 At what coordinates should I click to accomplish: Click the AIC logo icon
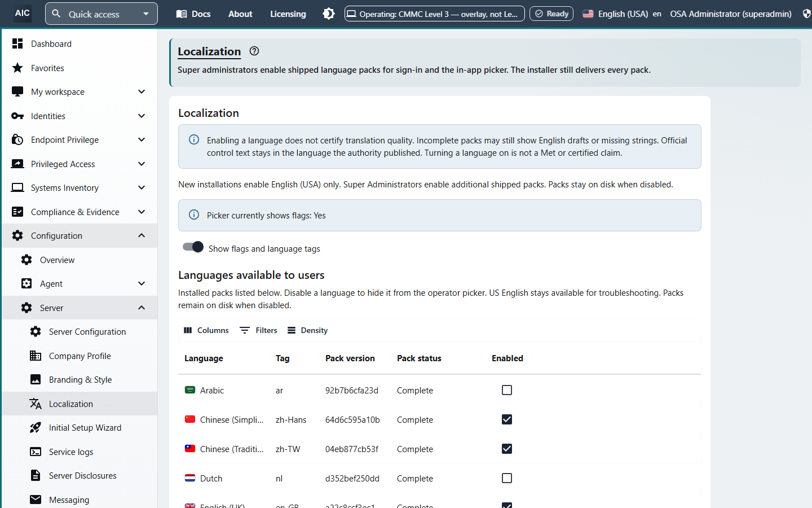(23, 13)
